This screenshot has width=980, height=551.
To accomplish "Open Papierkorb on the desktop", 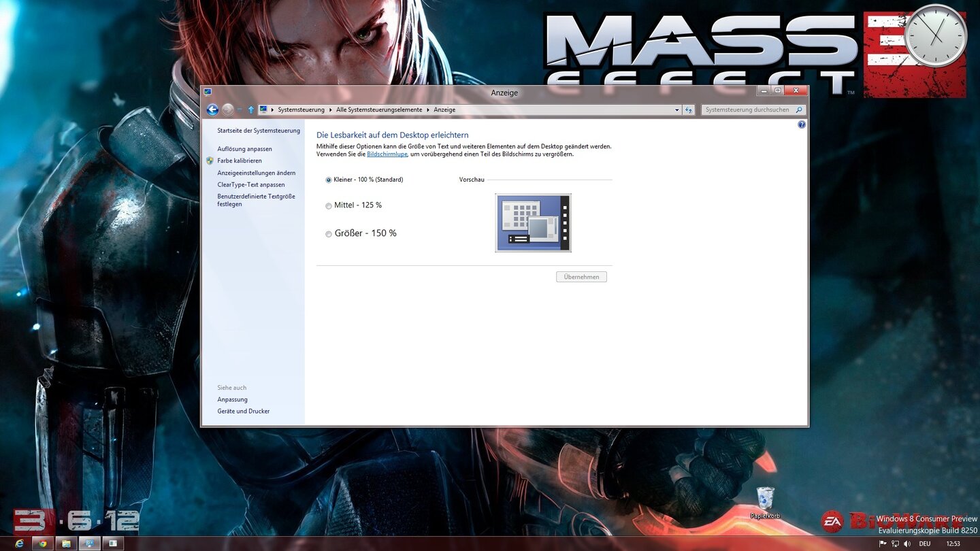I will 766,503.
